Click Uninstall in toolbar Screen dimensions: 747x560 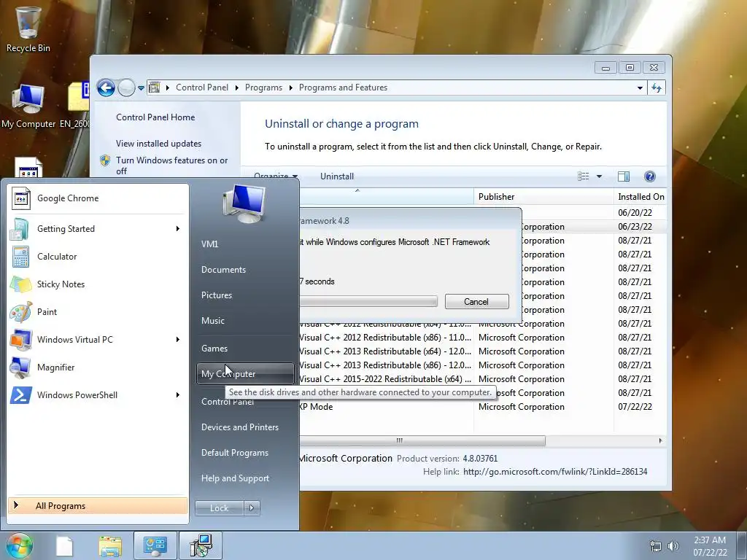point(337,176)
